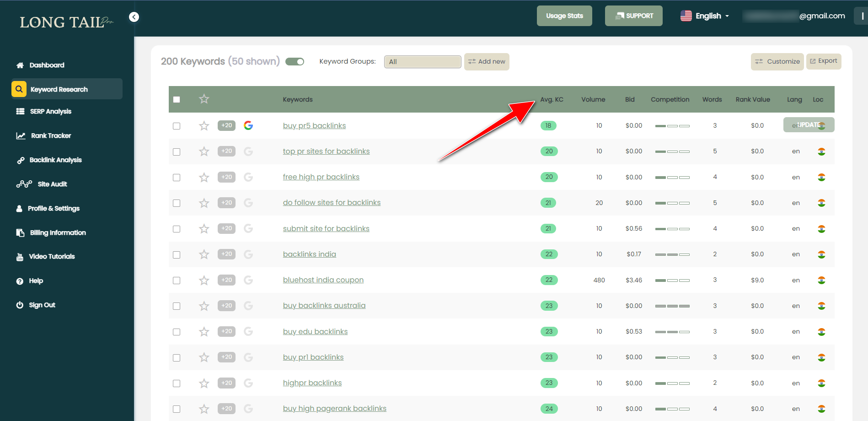Sort the table by Avg. KC column
This screenshot has width=868, height=421.
[x=552, y=99]
